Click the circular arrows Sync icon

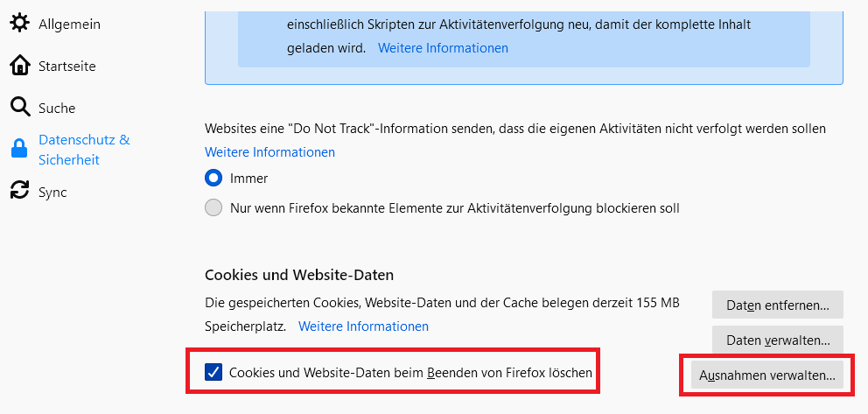pyautogui.click(x=19, y=191)
